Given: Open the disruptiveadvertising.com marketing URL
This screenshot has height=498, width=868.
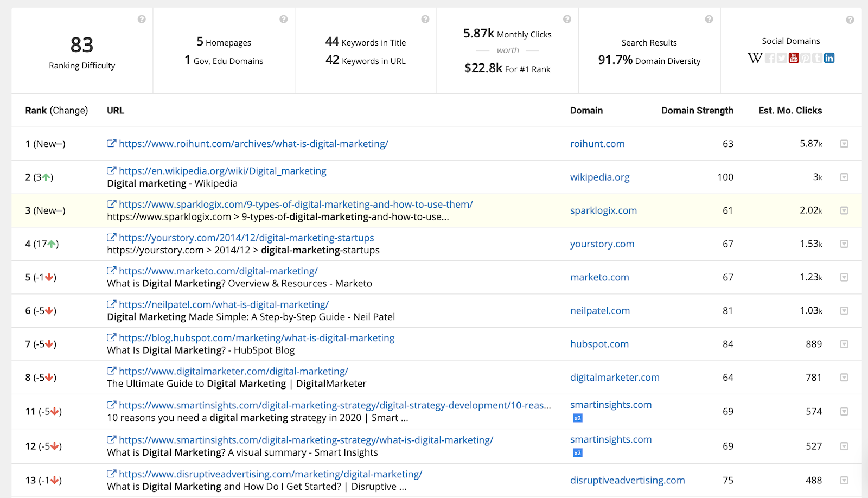Looking at the screenshot, I should (x=270, y=474).
